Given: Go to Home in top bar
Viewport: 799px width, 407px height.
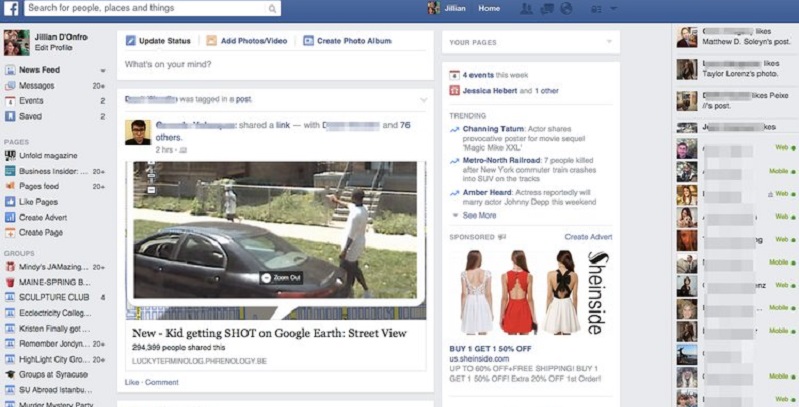Looking at the screenshot, I should click(x=489, y=8).
